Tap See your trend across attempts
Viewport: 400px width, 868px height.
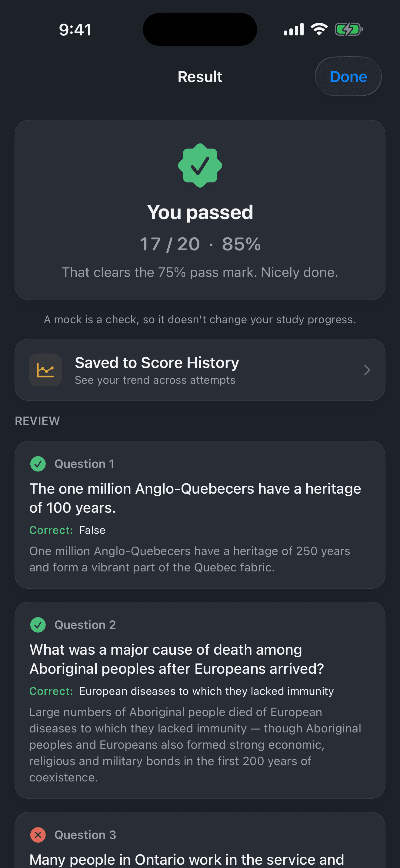click(155, 380)
